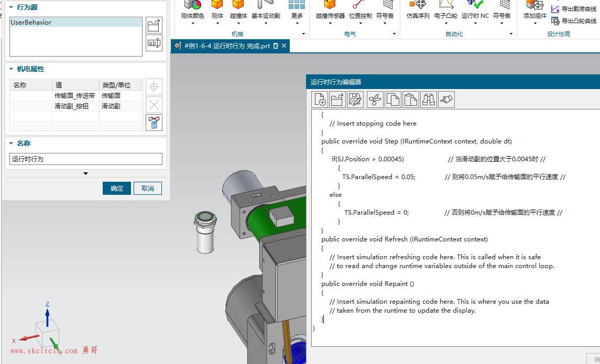Image resolution: width=600 pixels, height=364 pixels.
Task: Click the rename text icon beside behavior source
Action: point(154,43)
